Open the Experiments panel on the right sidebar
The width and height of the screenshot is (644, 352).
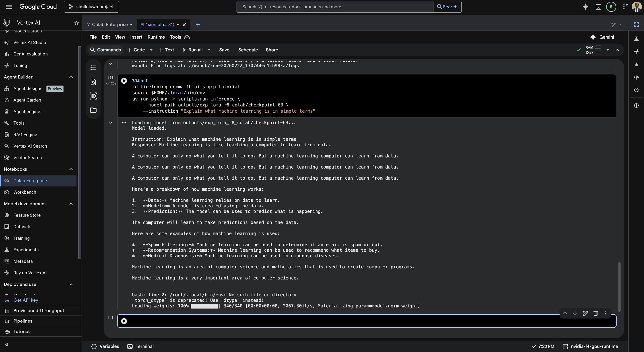[x=637, y=39]
